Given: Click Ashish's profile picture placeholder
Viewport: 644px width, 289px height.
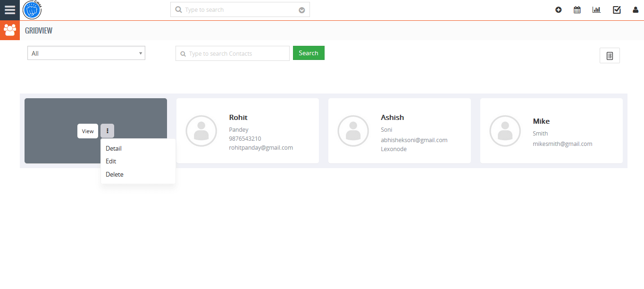Looking at the screenshot, I should [353, 131].
